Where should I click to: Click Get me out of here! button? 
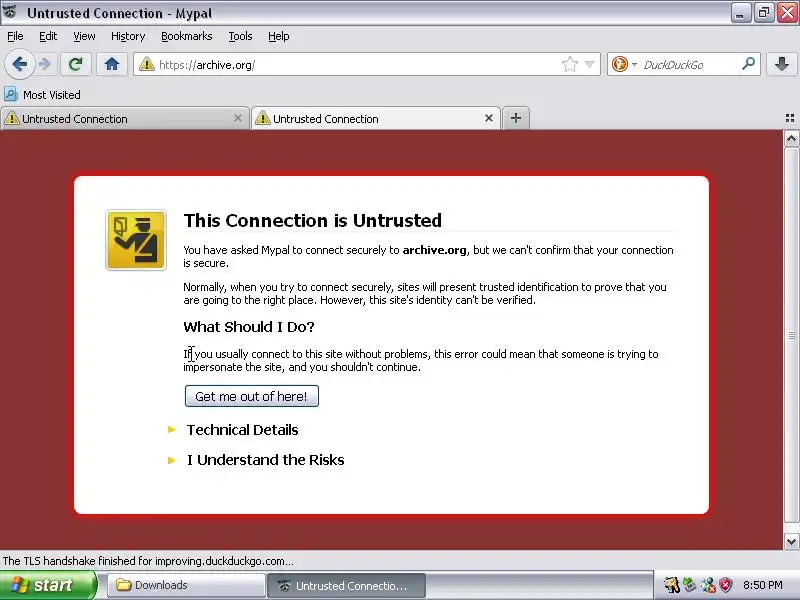tap(252, 396)
